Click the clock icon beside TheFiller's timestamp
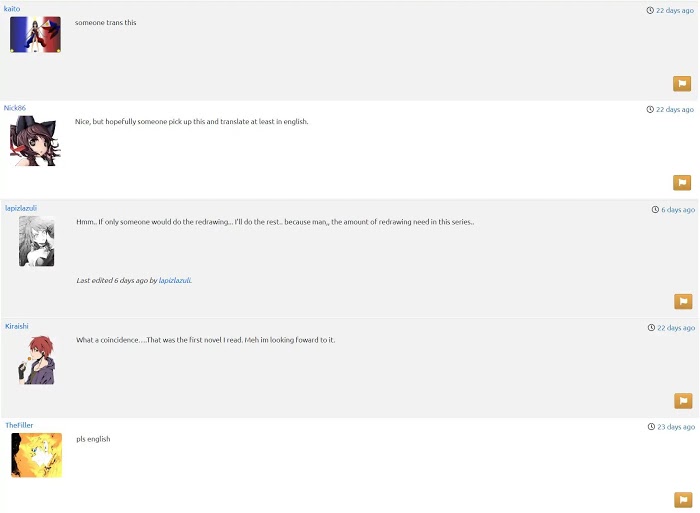This screenshot has width=700, height=513. [x=651, y=427]
